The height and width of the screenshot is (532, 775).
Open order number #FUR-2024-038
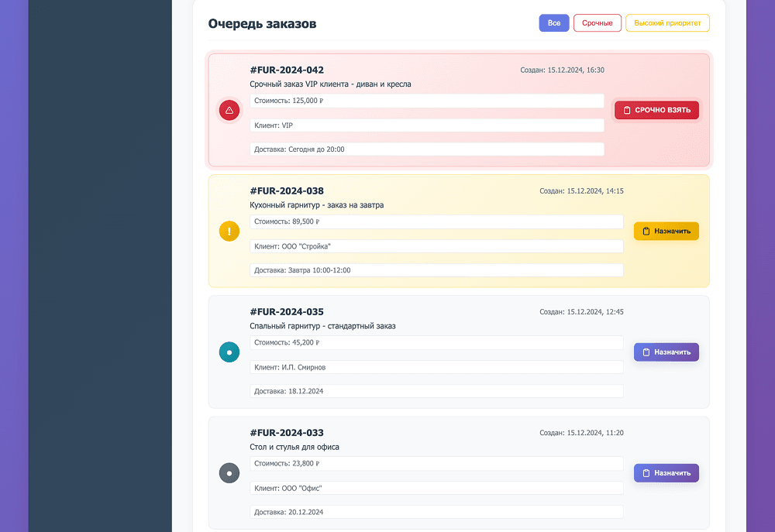click(287, 190)
